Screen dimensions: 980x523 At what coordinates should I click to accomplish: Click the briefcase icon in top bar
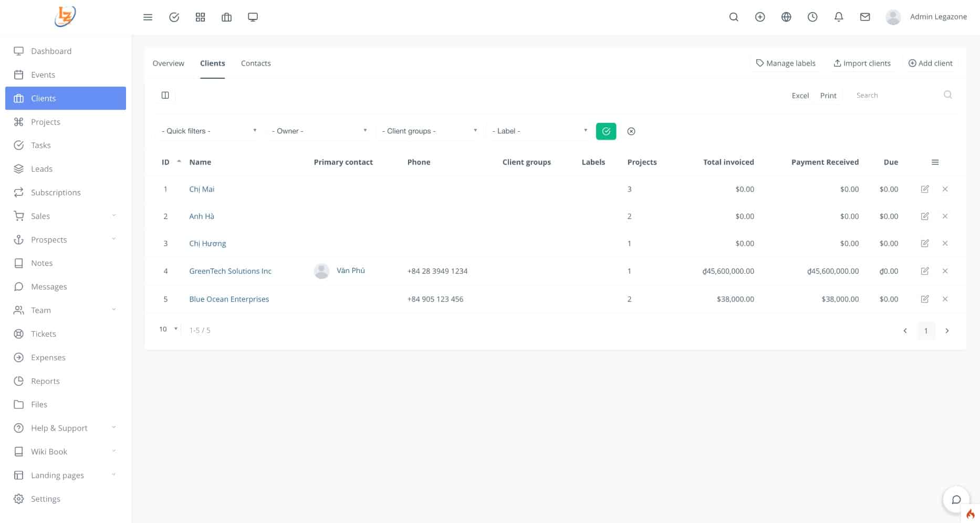tap(226, 17)
